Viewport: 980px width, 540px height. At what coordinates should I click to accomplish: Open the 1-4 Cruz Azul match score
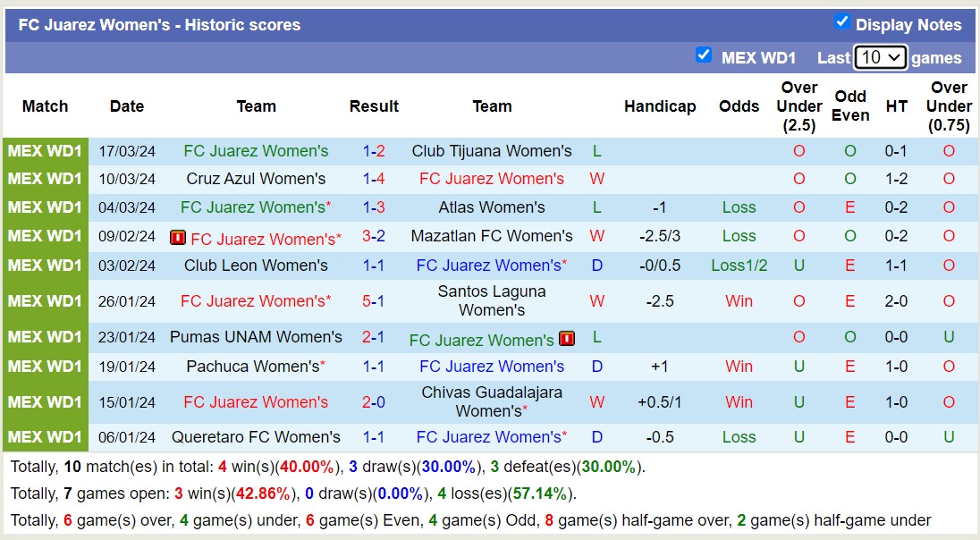(x=374, y=179)
